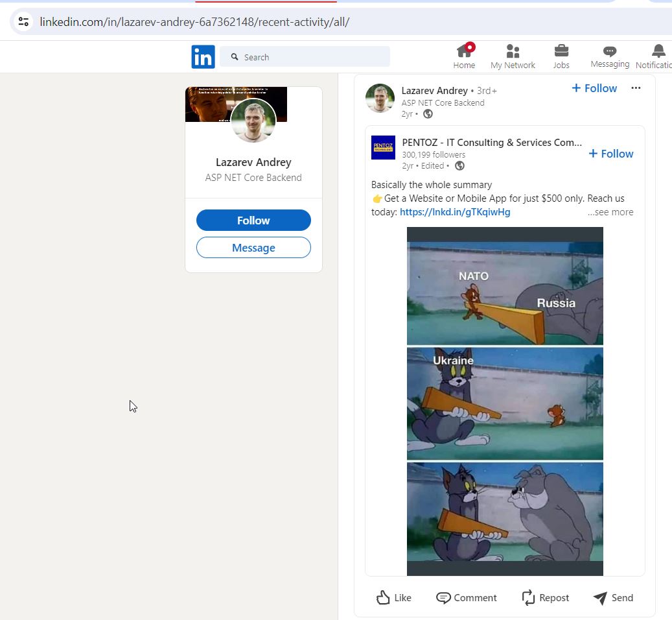Click profile photo on sidebar card
The width and height of the screenshot is (672, 620).
(253, 121)
